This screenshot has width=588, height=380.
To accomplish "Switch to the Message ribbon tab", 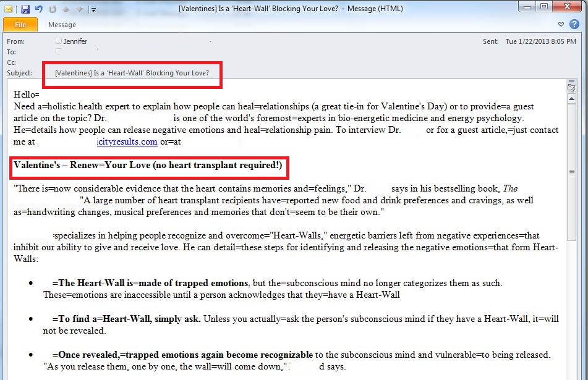I will point(62,25).
